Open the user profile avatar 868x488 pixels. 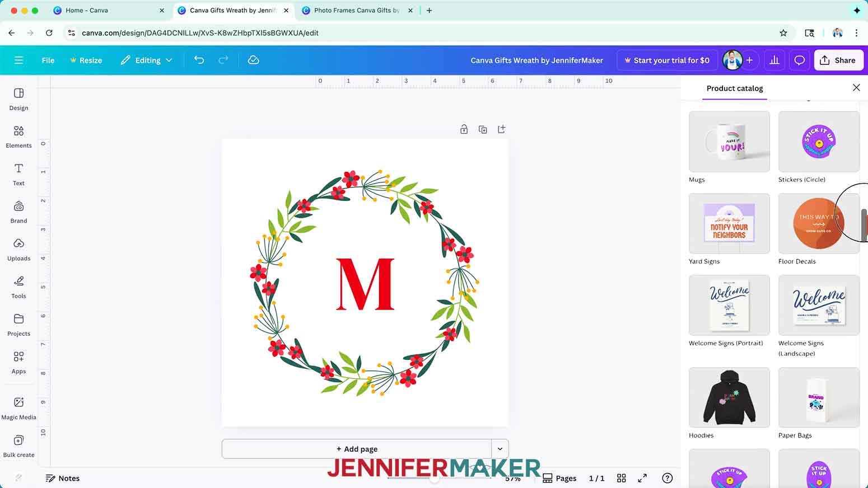tap(732, 60)
